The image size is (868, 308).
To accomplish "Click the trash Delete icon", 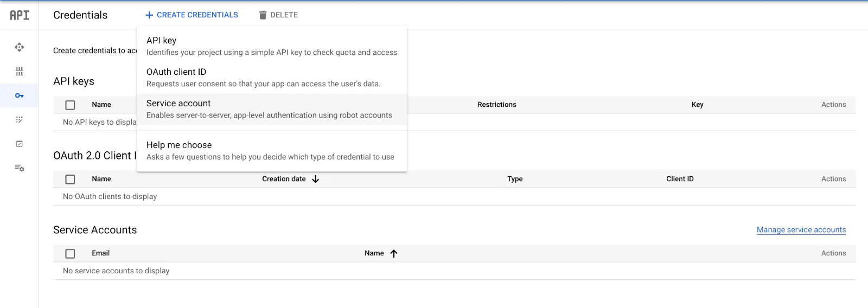I will click(x=263, y=15).
